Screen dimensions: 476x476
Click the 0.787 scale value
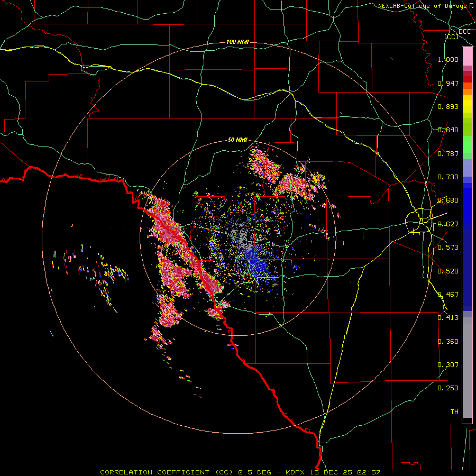[x=448, y=153]
